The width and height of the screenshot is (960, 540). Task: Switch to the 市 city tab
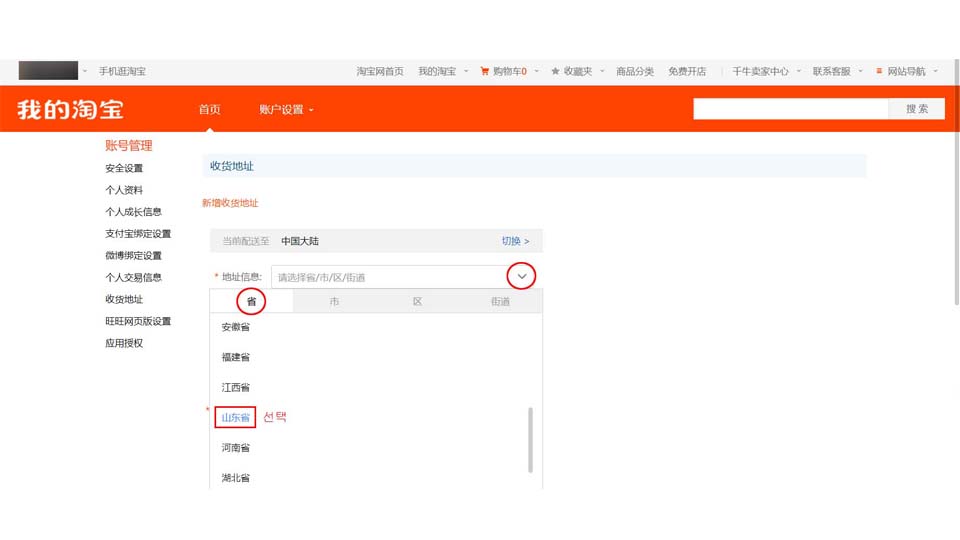pyautogui.click(x=334, y=301)
